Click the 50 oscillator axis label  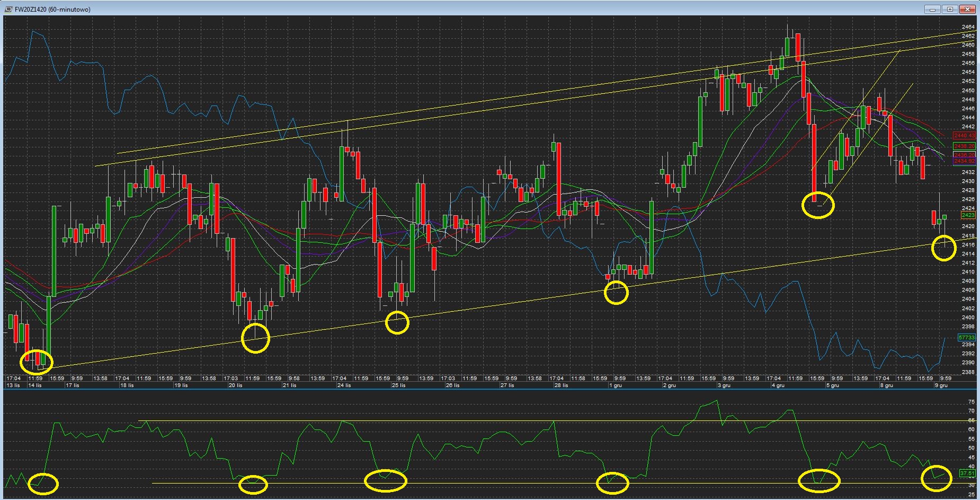click(x=971, y=448)
